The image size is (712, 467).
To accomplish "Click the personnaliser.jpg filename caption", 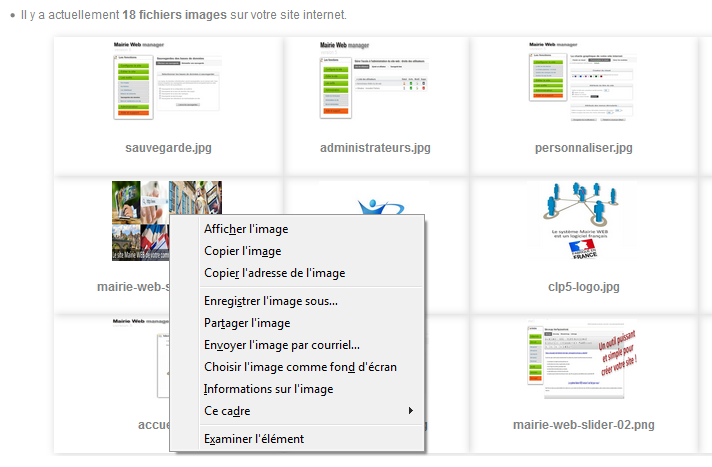I will [x=584, y=148].
